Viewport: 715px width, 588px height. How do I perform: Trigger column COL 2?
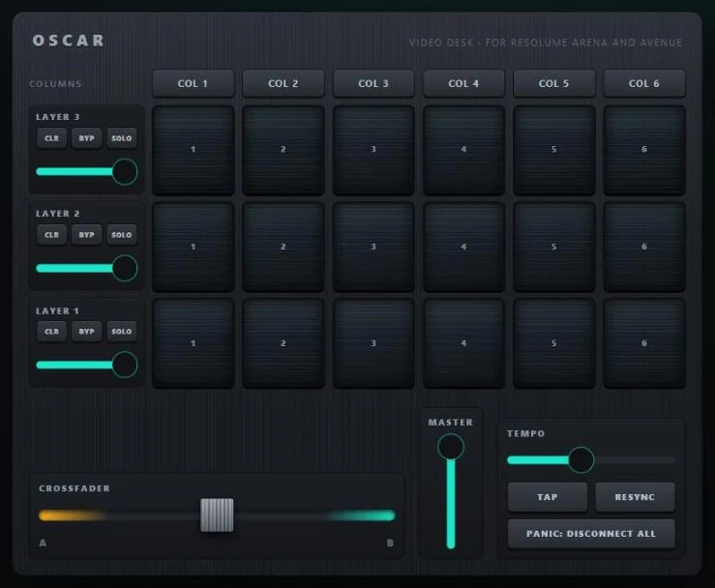coord(283,83)
